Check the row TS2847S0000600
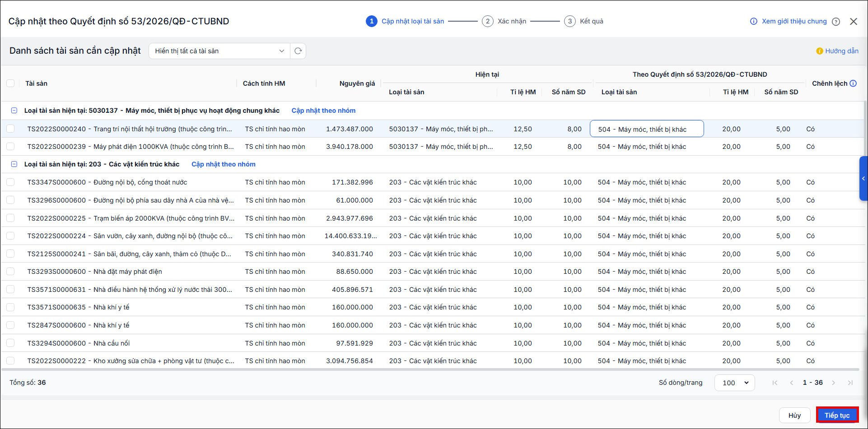 [x=10, y=325]
